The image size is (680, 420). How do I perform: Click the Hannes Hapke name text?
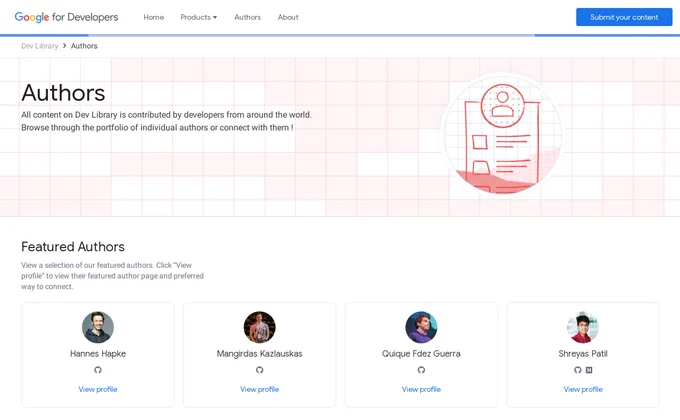[98, 354]
